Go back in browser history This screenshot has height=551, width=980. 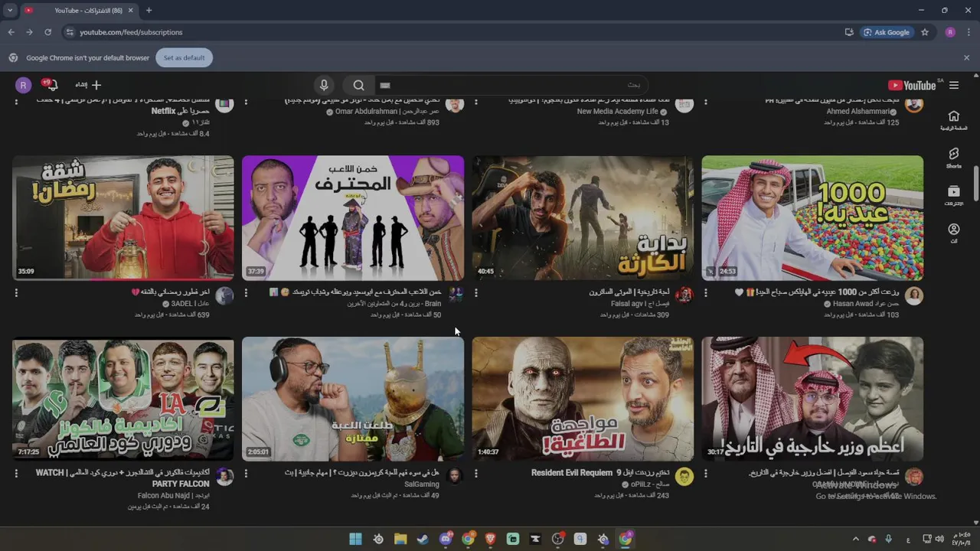coord(11,32)
